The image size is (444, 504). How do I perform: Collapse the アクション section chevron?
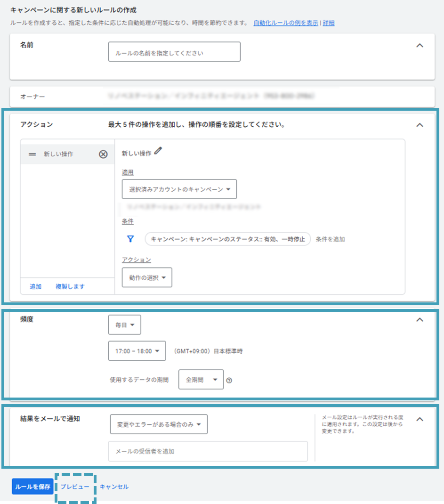(x=420, y=125)
